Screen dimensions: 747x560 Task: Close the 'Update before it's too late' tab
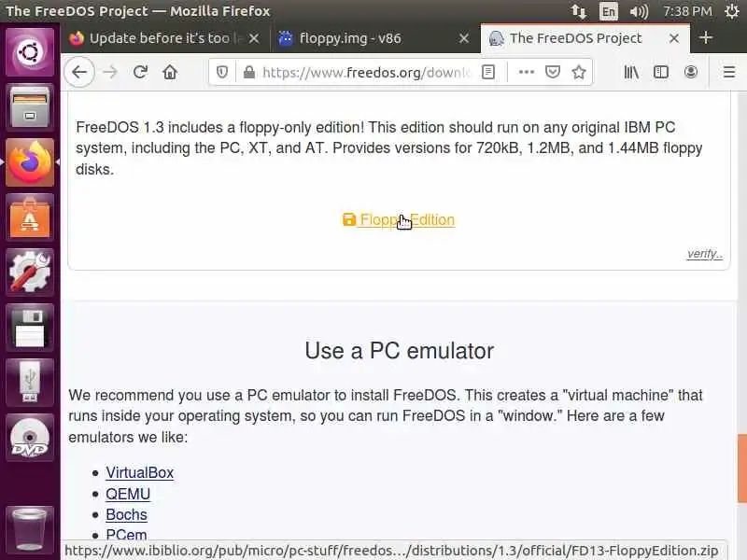tap(254, 38)
